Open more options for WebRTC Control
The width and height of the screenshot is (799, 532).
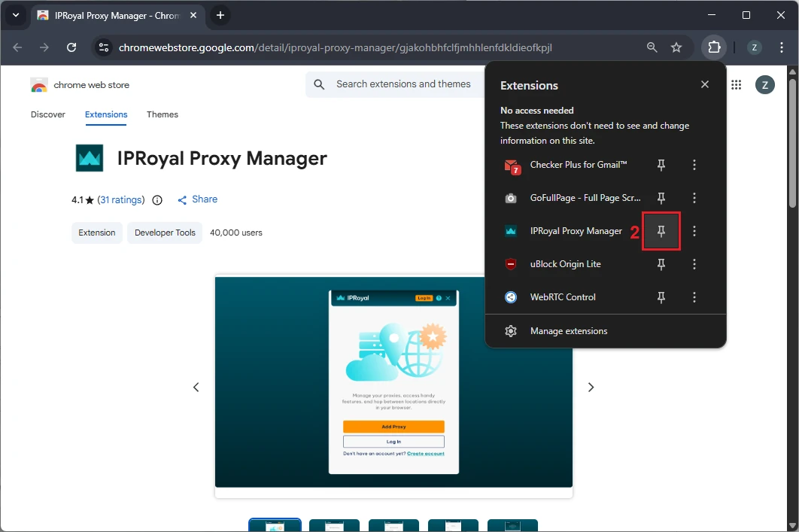pyautogui.click(x=694, y=297)
